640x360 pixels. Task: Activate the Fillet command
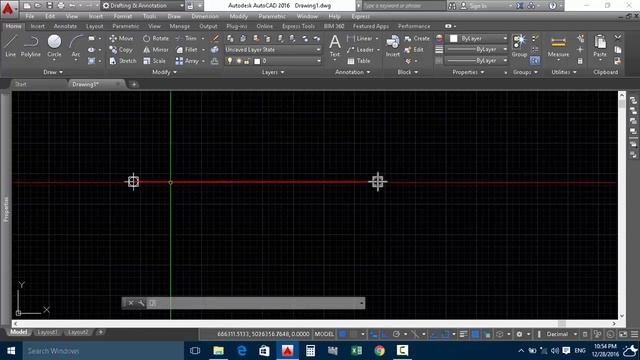[x=187, y=50]
